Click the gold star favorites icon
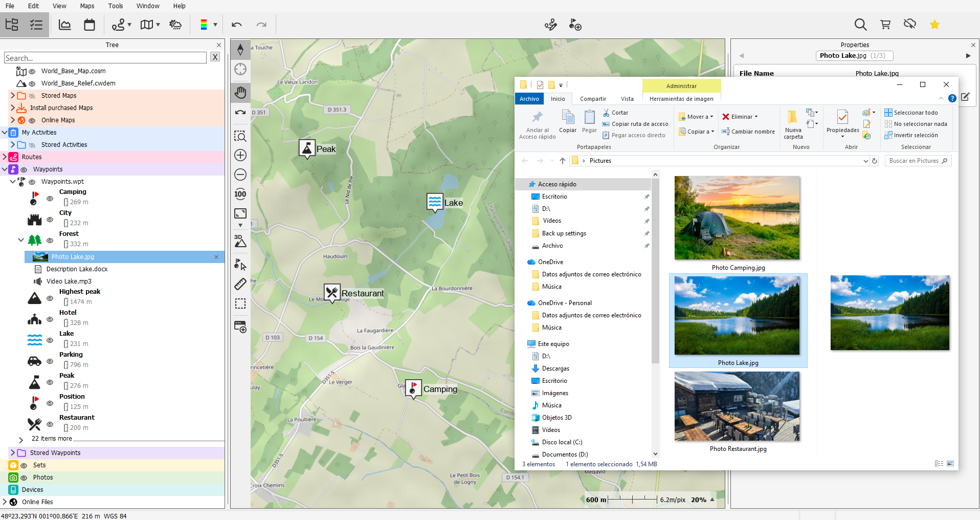Screen dimensions: 980x520 [934, 25]
